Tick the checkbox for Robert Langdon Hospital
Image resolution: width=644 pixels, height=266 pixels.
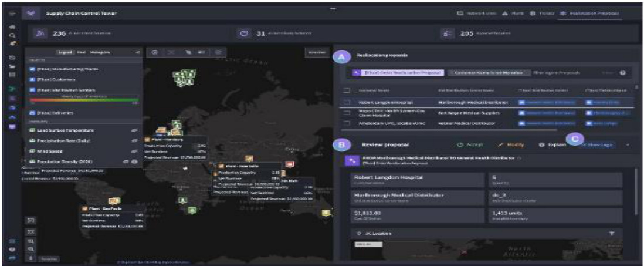coord(347,102)
